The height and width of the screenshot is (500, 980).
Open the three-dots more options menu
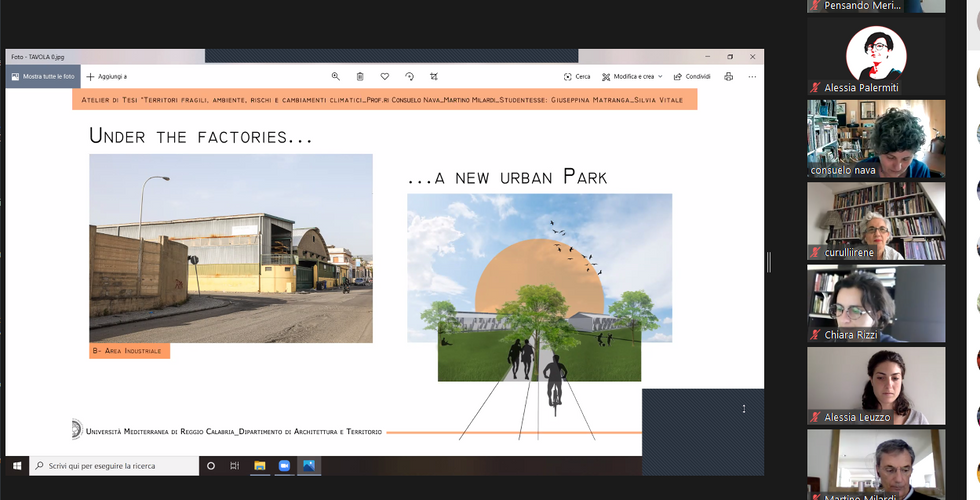tap(752, 76)
